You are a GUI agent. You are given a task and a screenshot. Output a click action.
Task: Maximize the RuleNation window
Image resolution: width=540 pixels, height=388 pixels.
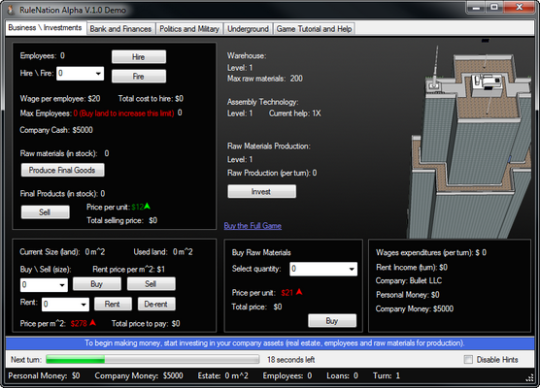(495, 7)
